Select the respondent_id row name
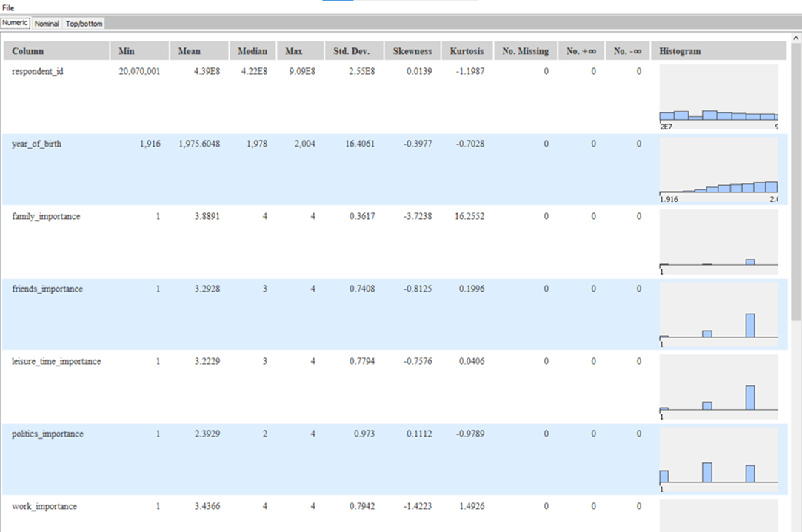The width and height of the screenshot is (802, 532). pos(38,71)
